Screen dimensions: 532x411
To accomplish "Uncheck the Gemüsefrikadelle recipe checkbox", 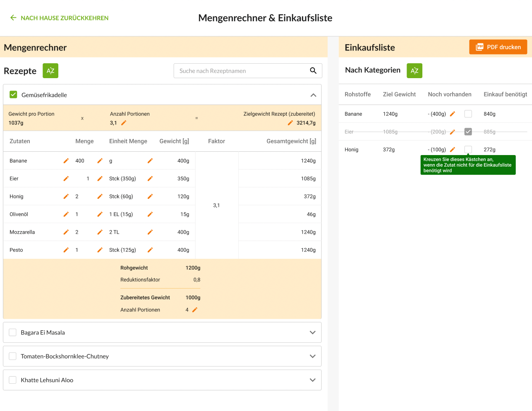I will click(x=14, y=95).
